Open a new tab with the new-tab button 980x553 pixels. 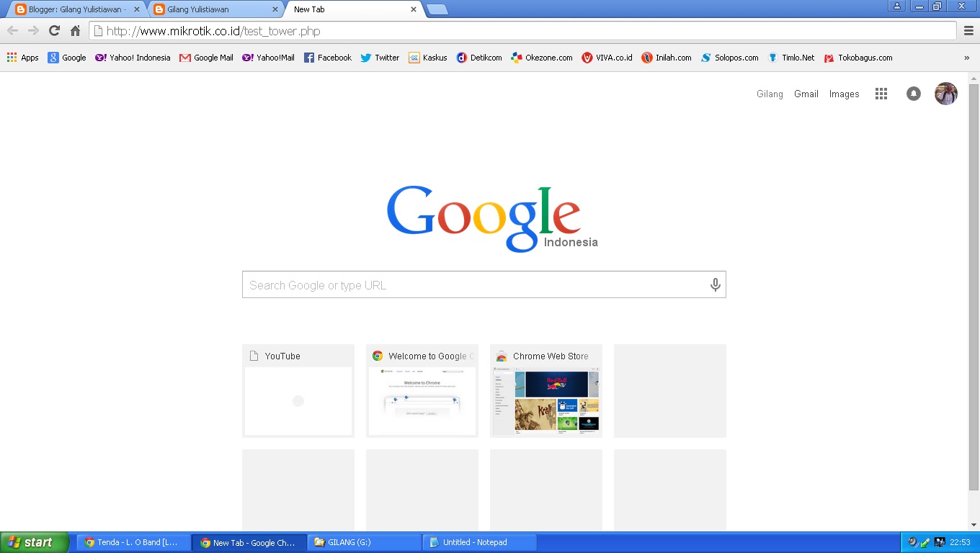(437, 9)
